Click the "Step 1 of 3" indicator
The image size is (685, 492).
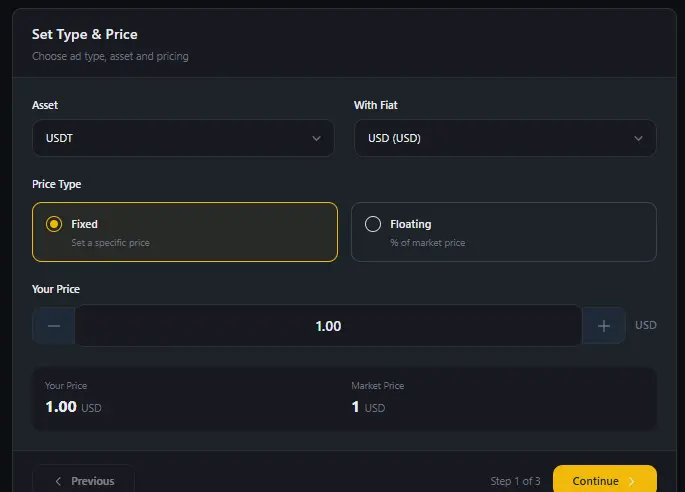[x=515, y=481]
